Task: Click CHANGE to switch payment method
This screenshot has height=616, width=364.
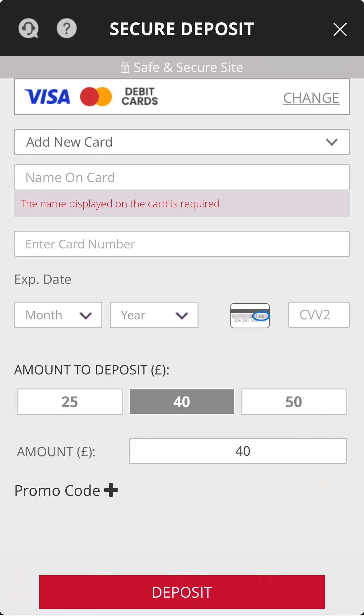Action: pyautogui.click(x=311, y=98)
